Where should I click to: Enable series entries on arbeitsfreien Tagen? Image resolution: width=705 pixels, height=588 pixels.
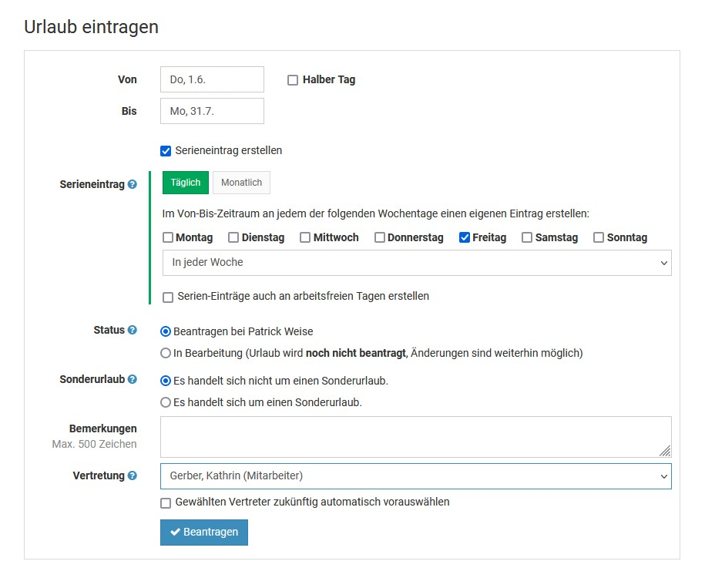pyautogui.click(x=168, y=297)
